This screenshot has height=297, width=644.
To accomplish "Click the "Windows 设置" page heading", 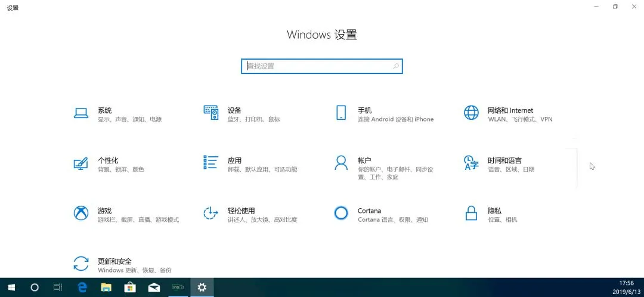I will (x=321, y=35).
